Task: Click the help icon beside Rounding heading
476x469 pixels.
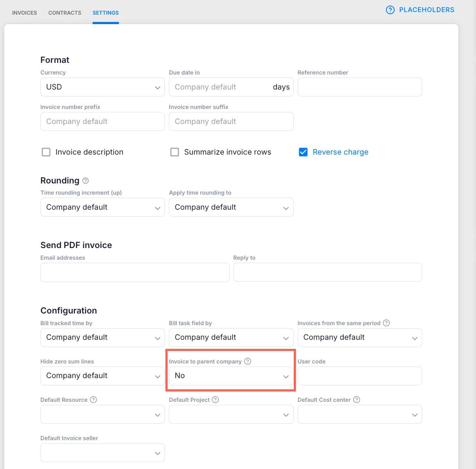Action: pyautogui.click(x=85, y=181)
